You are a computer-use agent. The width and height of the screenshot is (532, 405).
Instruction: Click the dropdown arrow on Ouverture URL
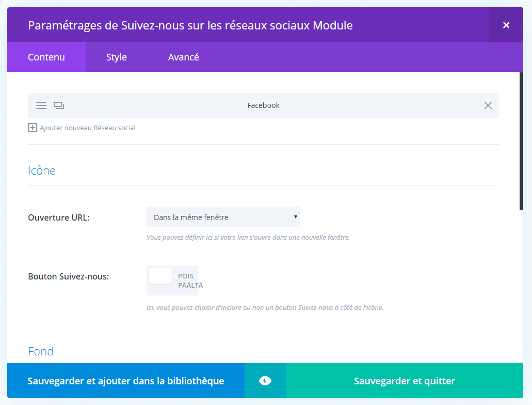click(x=295, y=217)
